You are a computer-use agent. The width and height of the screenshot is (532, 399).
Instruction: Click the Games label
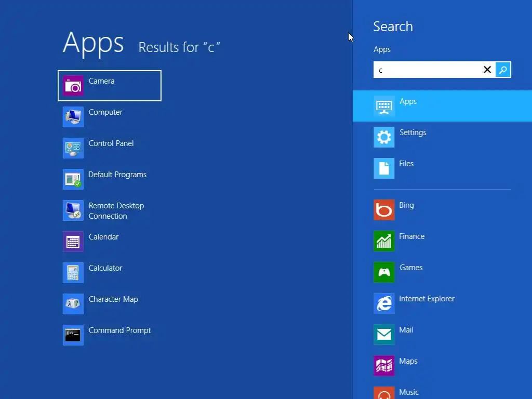[411, 268]
